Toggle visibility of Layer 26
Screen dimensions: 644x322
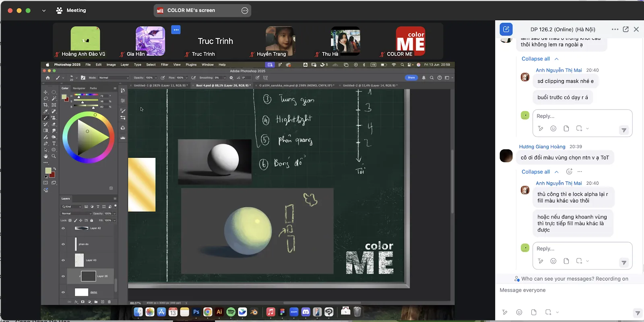tap(63, 277)
